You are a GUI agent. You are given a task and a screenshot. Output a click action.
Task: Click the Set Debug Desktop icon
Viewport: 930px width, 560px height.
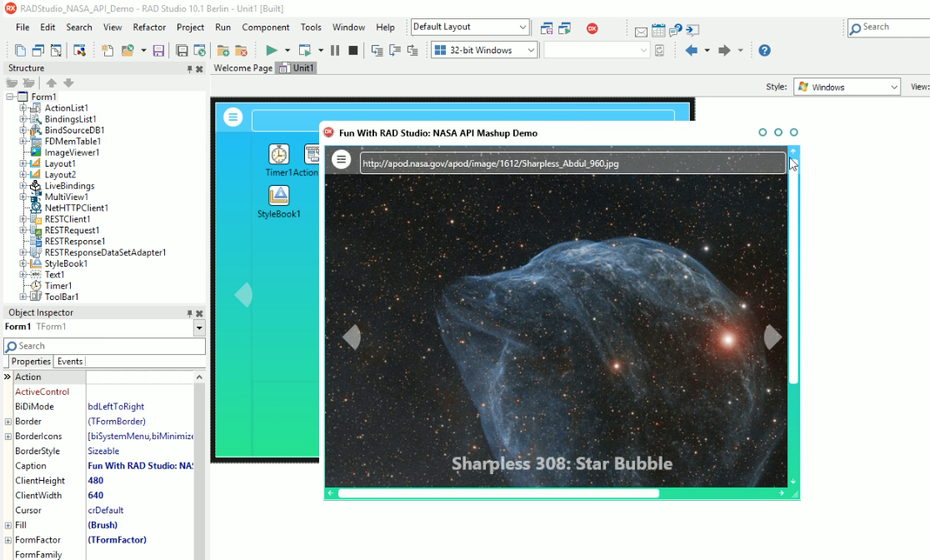[565, 28]
